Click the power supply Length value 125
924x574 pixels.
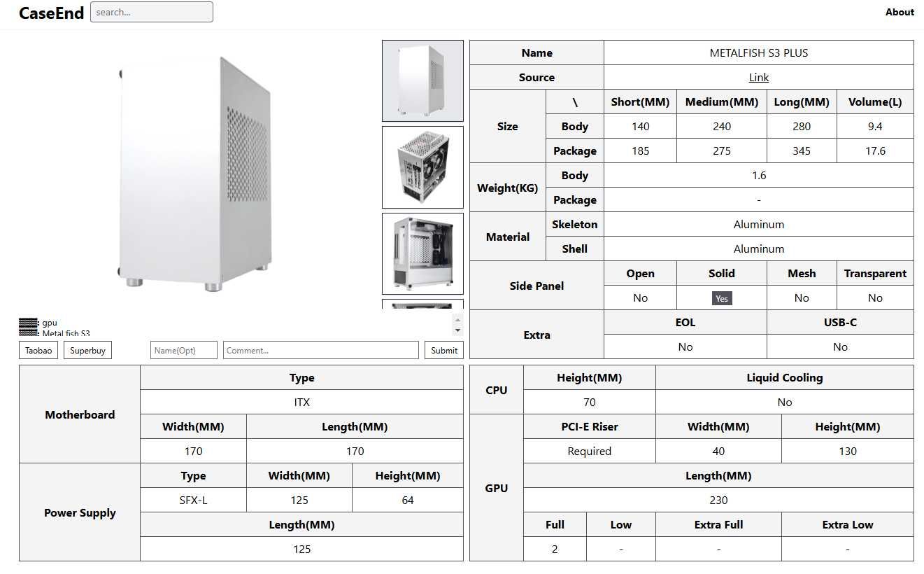(x=301, y=549)
